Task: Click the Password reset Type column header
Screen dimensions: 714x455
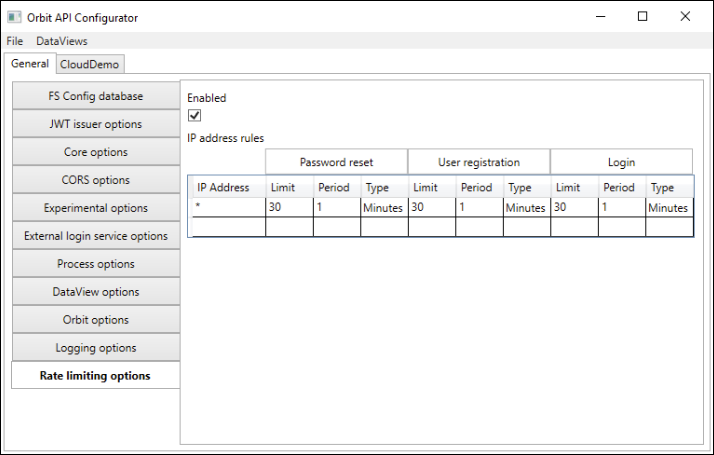Action: (384, 187)
